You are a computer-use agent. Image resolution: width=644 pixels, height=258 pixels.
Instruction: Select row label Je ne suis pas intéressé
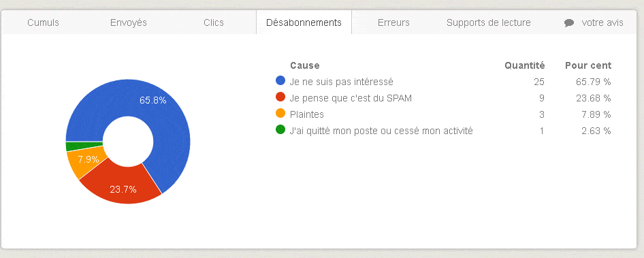click(341, 82)
